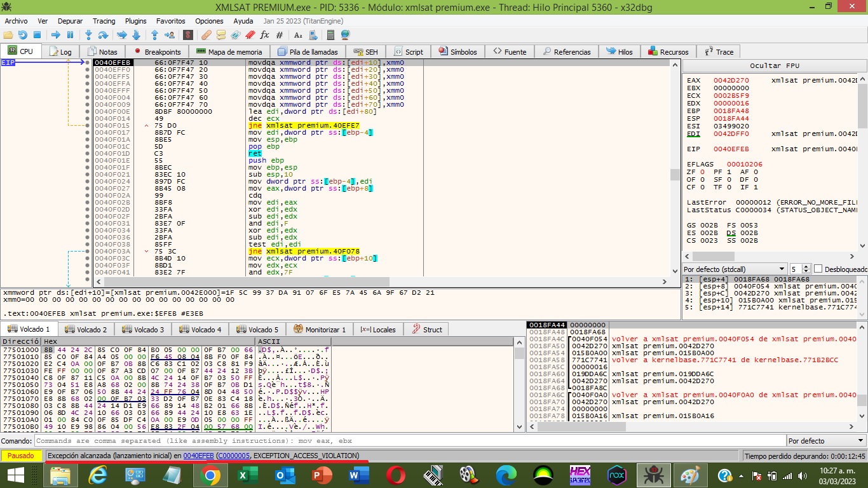Select the Monitorizar 1 tab
This screenshot has width=868, height=488.
coord(320,329)
